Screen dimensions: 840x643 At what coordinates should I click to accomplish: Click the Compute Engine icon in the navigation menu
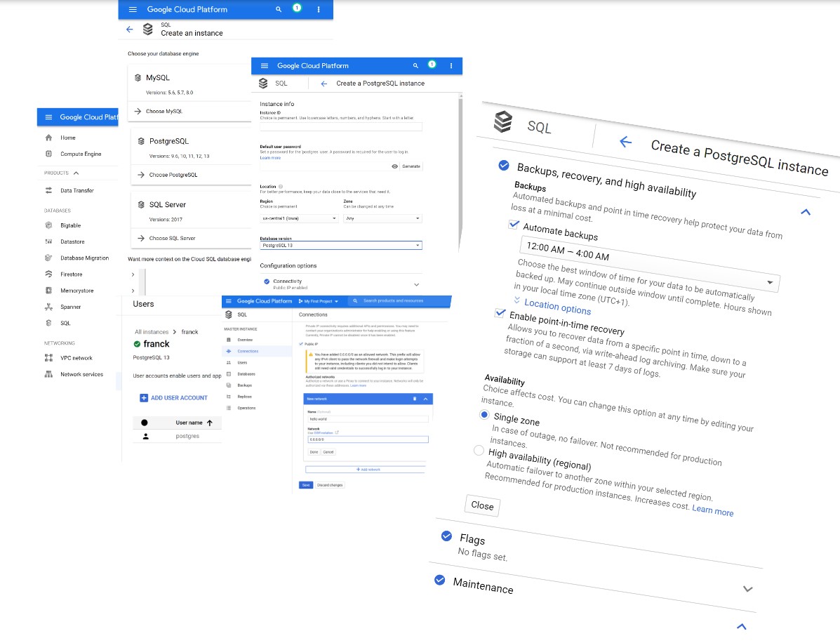pyautogui.click(x=48, y=154)
